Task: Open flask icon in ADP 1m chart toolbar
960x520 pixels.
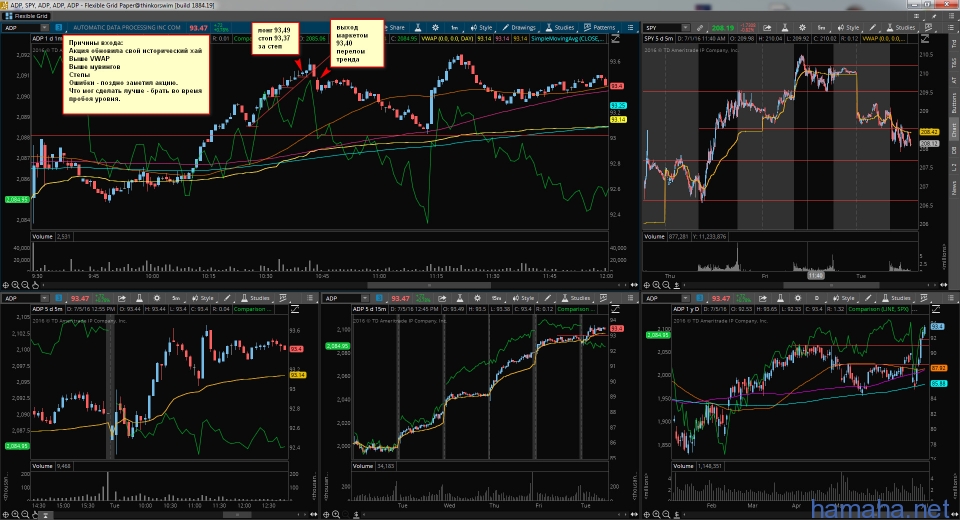Action: (418, 28)
